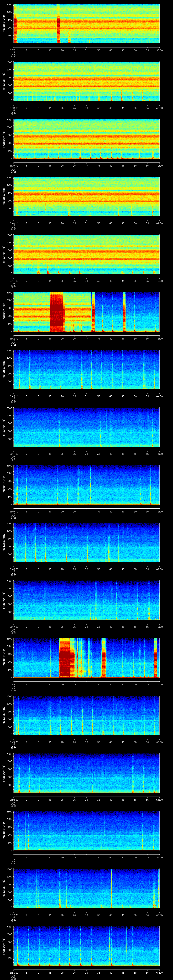Click the "54:00" end-time label
173x980 pixels.
(160, 972)
